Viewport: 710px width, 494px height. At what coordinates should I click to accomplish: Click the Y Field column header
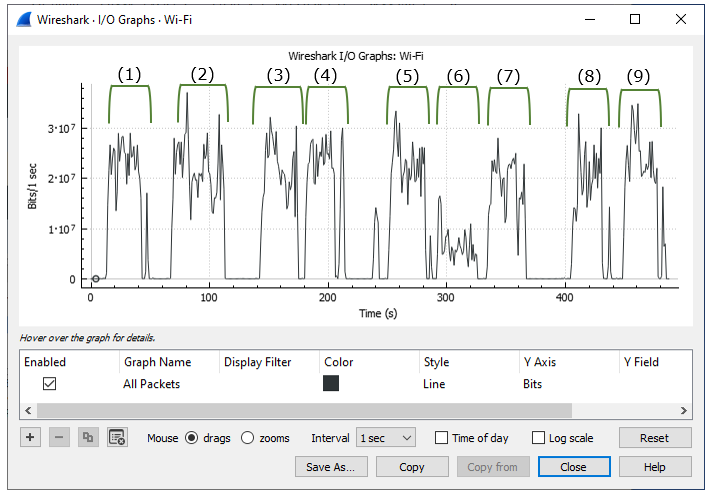[641, 362]
